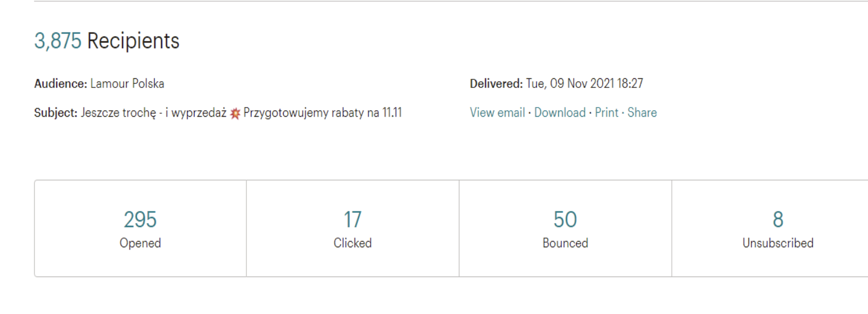Click the Clicked label
The image size is (868, 314).
point(352,243)
